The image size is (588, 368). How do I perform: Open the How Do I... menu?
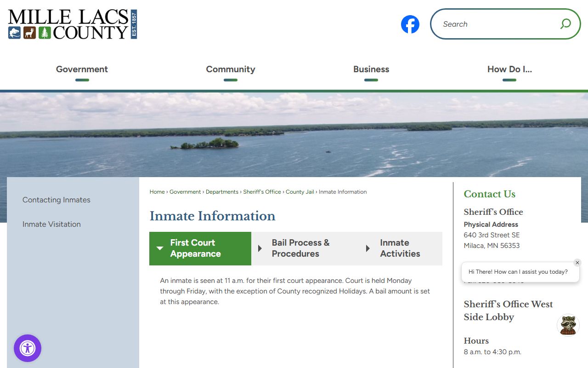click(x=509, y=69)
